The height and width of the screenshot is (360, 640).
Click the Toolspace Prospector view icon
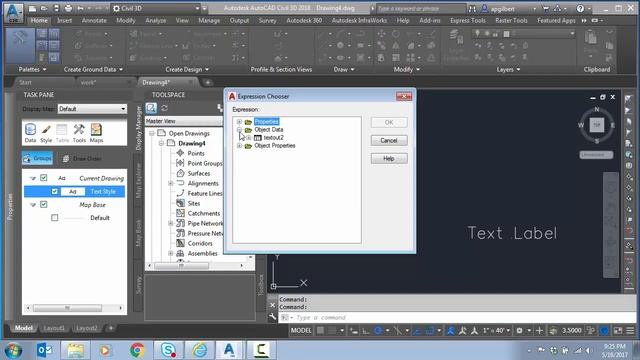click(151, 108)
